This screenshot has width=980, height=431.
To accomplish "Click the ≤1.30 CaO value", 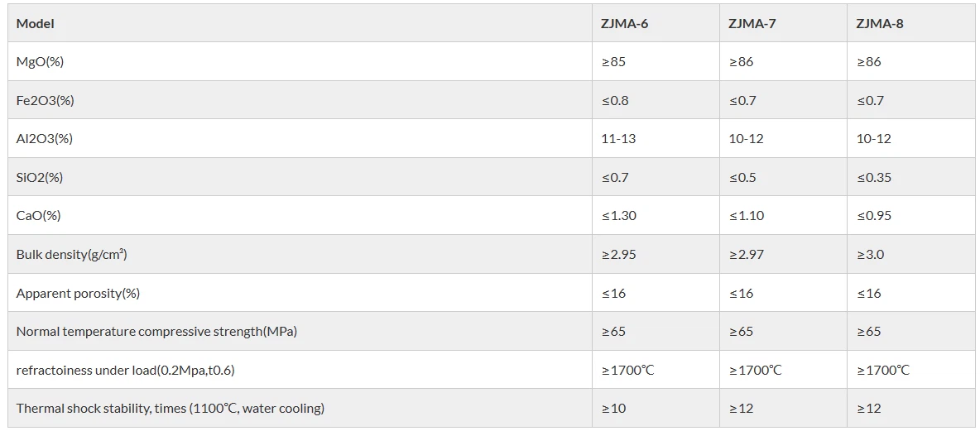I will coord(618,216).
